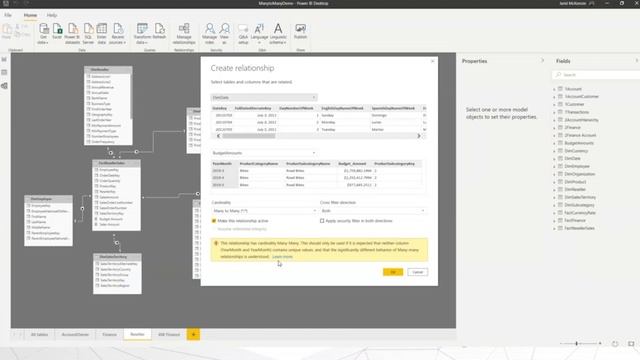The width and height of the screenshot is (640, 360).
Task: Select the DateKey column header in DimDate preview
Action: pos(220,108)
